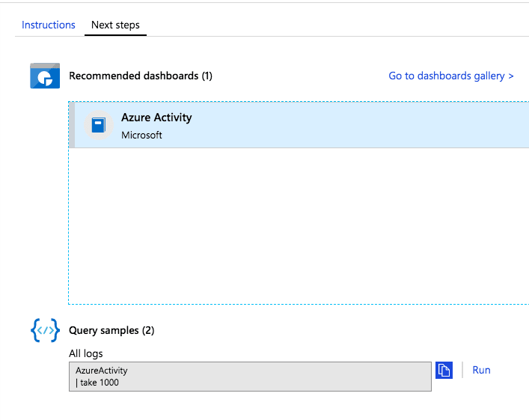Image resolution: width=529 pixels, height=420 pixels.
Task: Select the Next steps tab
Action: pos(115,25)
